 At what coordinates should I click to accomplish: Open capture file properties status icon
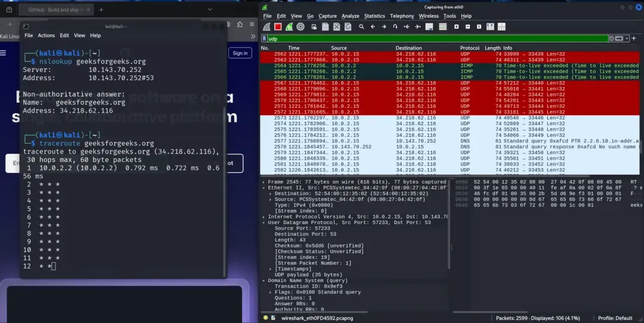(274, 318)
